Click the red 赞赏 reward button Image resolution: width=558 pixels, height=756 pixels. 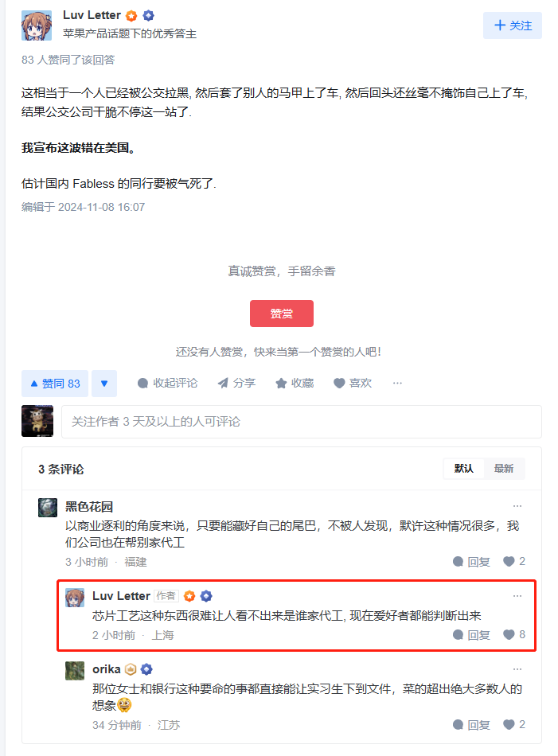click(282, 314)
